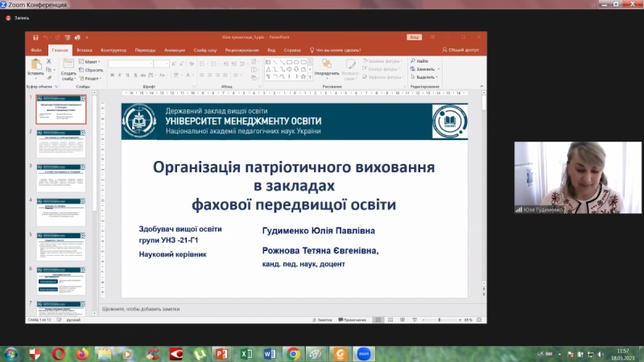Screen dimensions: 644x362
Task: Click the Word icon in the taskbar
Action: (270, 353)
